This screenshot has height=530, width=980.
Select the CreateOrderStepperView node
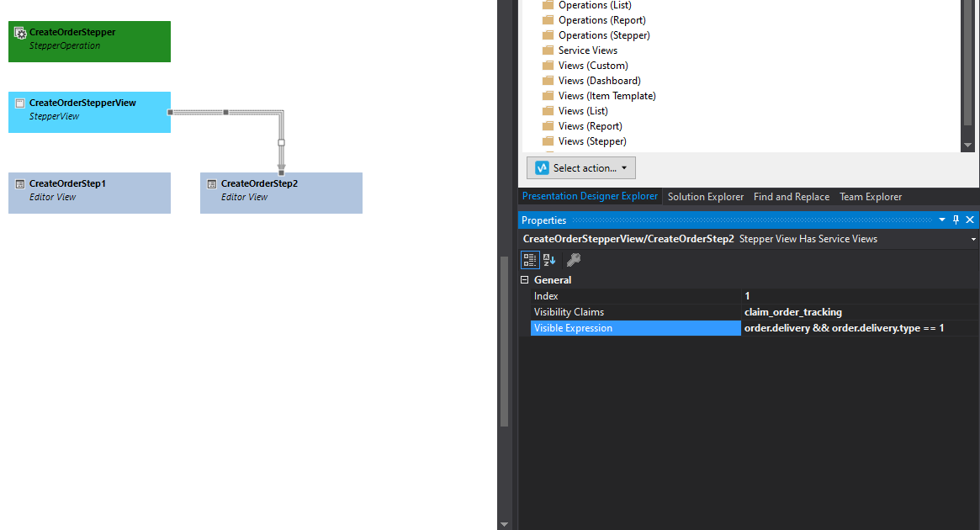tap(89, 112)
